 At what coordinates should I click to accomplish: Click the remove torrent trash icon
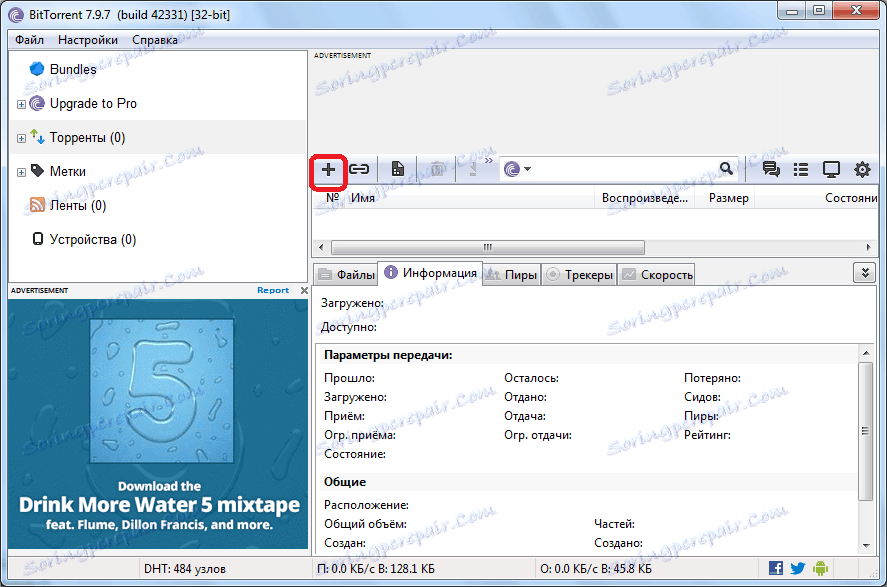pos(437,169)
